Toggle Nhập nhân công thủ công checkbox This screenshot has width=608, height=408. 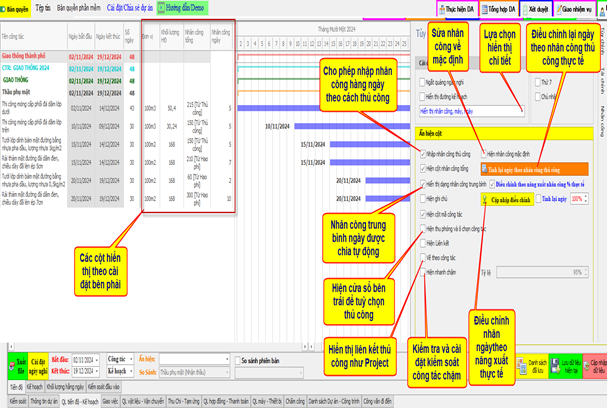click(x=424, y=155)
